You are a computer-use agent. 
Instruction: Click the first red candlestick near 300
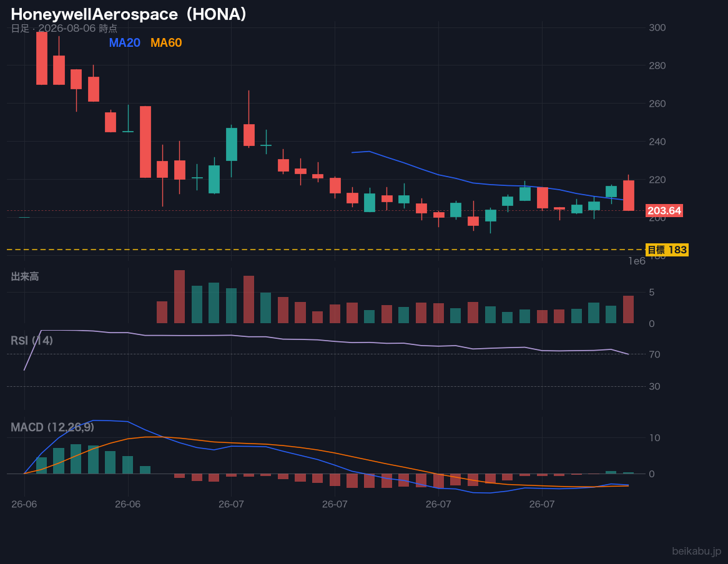click(42, 58)
